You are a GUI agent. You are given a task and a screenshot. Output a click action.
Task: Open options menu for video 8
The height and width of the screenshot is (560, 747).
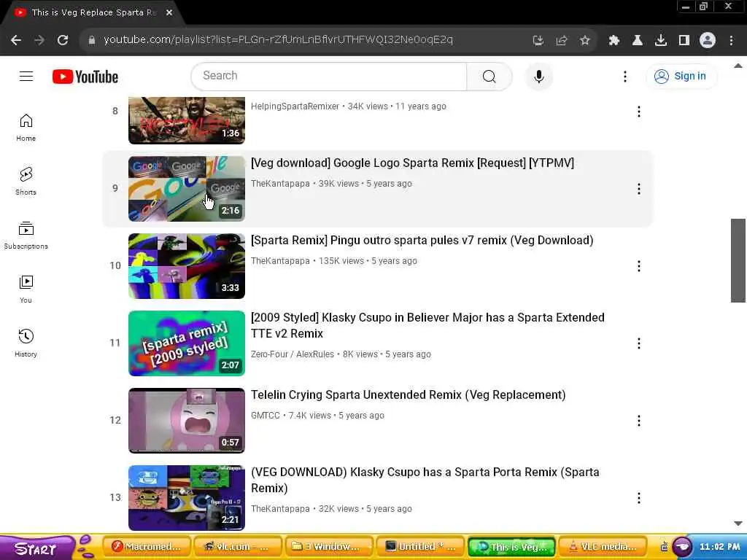[639, 112]
